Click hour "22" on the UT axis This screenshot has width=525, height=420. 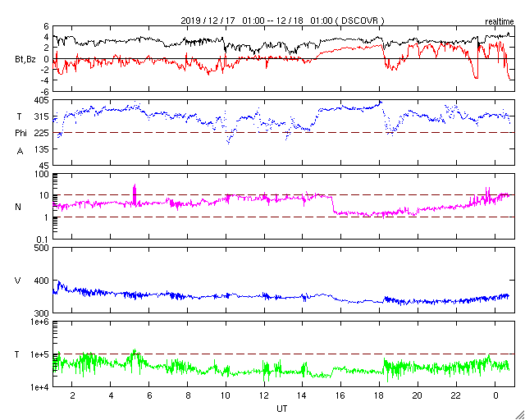coord(456,395)
